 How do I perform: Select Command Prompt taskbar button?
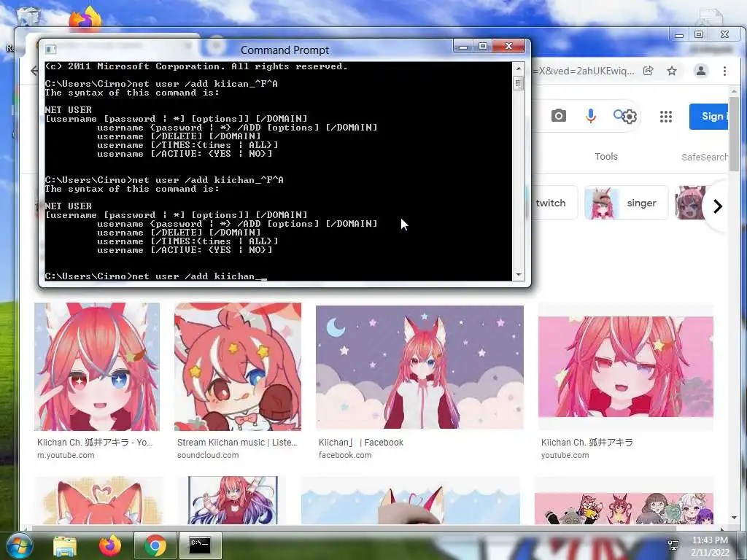tap(200, 545)
